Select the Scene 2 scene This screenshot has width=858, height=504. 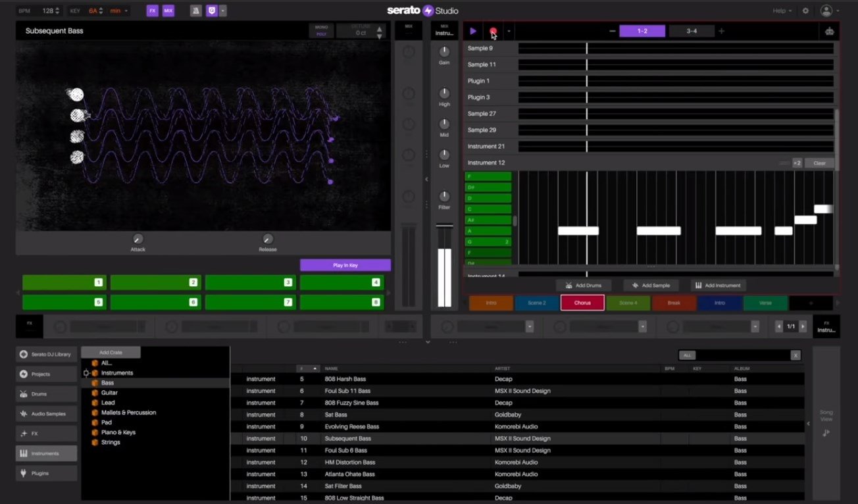coord(537,303)
